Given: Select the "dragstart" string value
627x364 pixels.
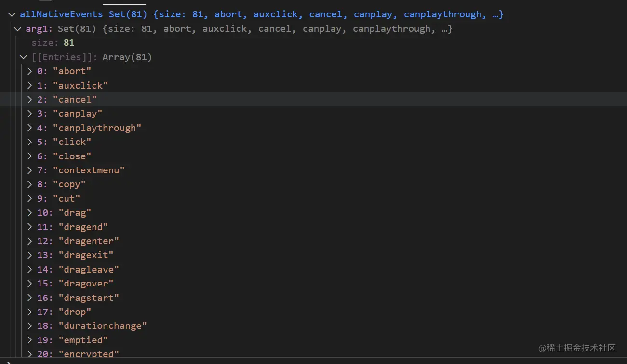Looking at the screenshot, I should pos(89,298).
